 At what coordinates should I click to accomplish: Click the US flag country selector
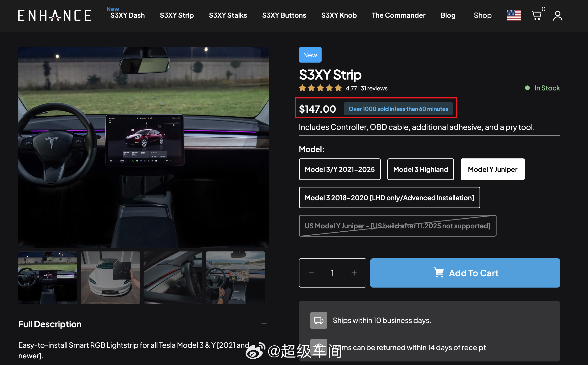coord(514,15)
